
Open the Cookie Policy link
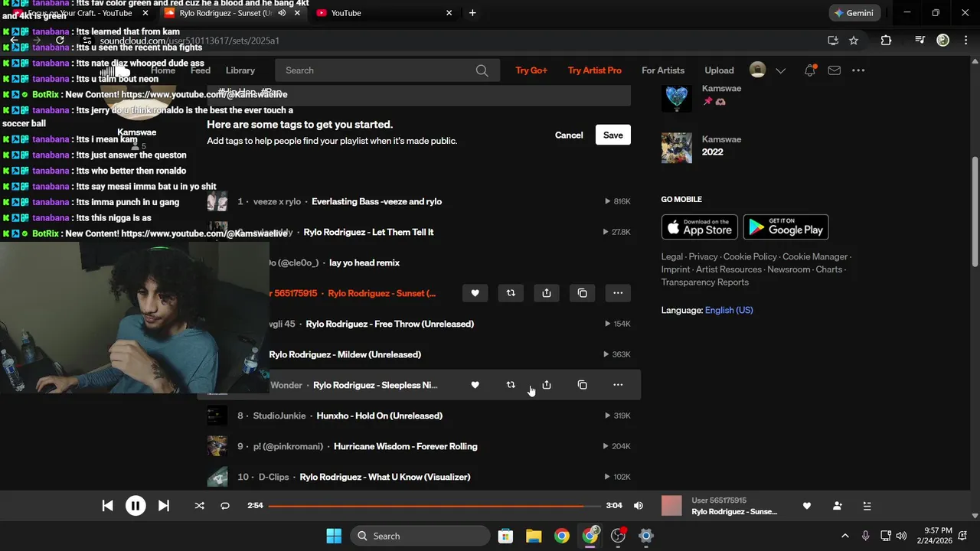[x=750, y=257]
